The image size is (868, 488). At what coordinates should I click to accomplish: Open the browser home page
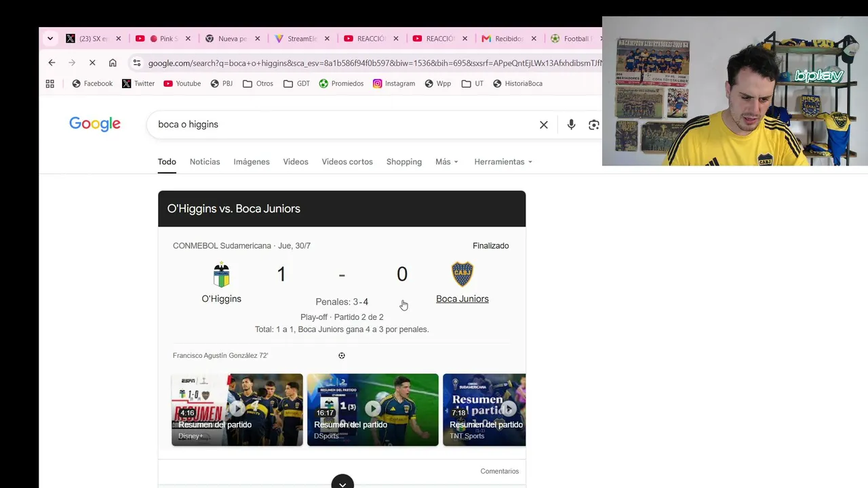click(113, 63)
